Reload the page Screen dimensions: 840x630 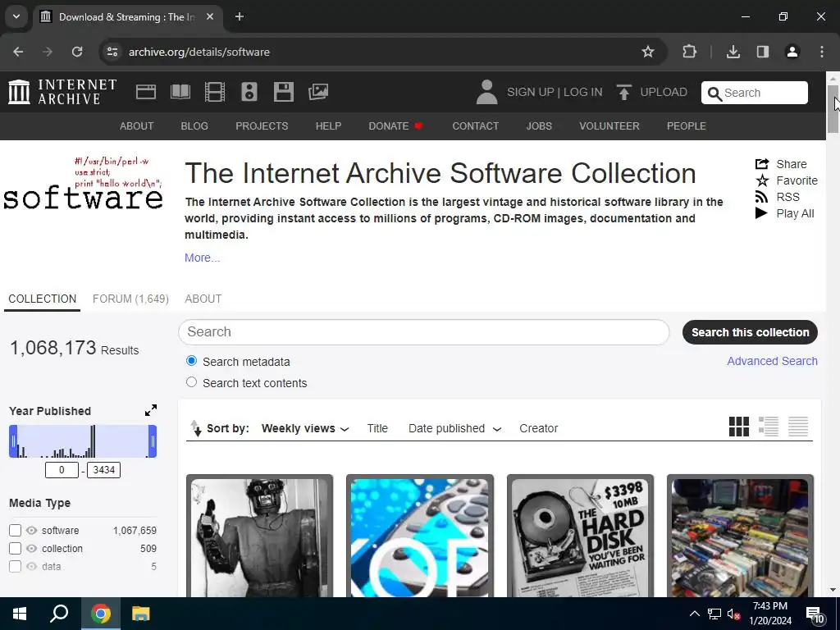pyautogui.click(x=77, y=52)
